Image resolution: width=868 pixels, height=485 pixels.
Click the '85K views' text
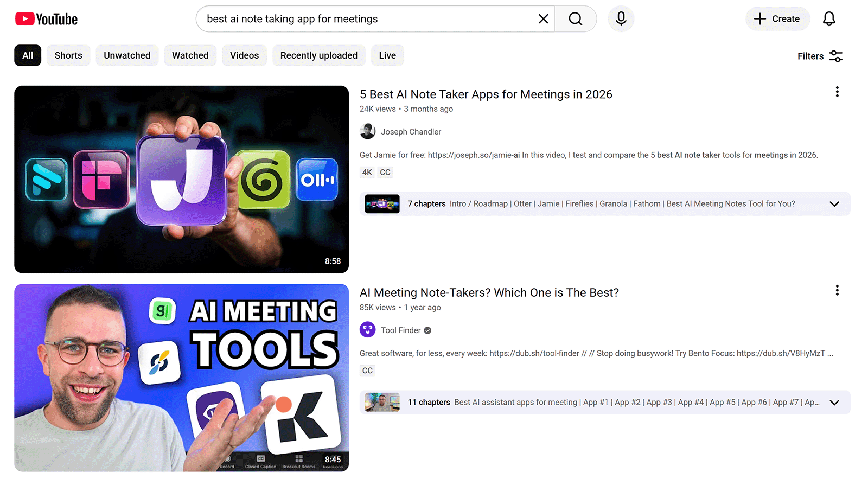[x=378, y=308]
